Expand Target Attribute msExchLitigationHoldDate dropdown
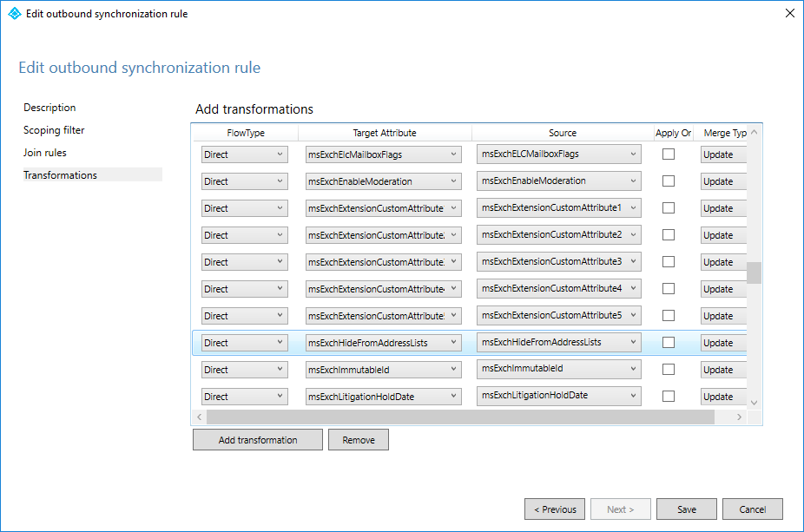 (x=384, y=397)
